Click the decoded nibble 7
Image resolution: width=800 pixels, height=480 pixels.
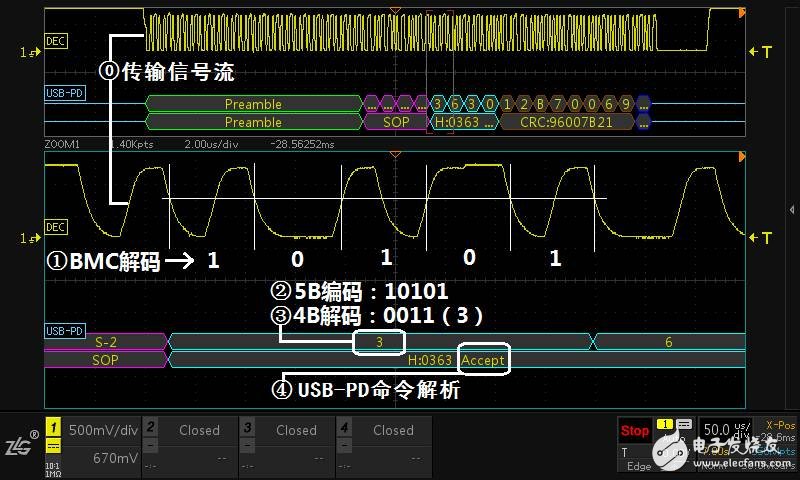point(558,104)
